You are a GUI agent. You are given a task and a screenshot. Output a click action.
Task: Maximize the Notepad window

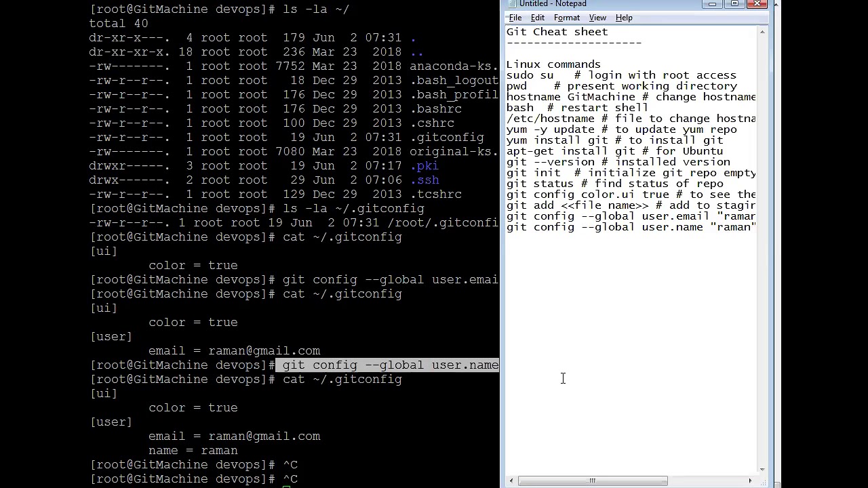pyautogui.click(x=734, y=4)
